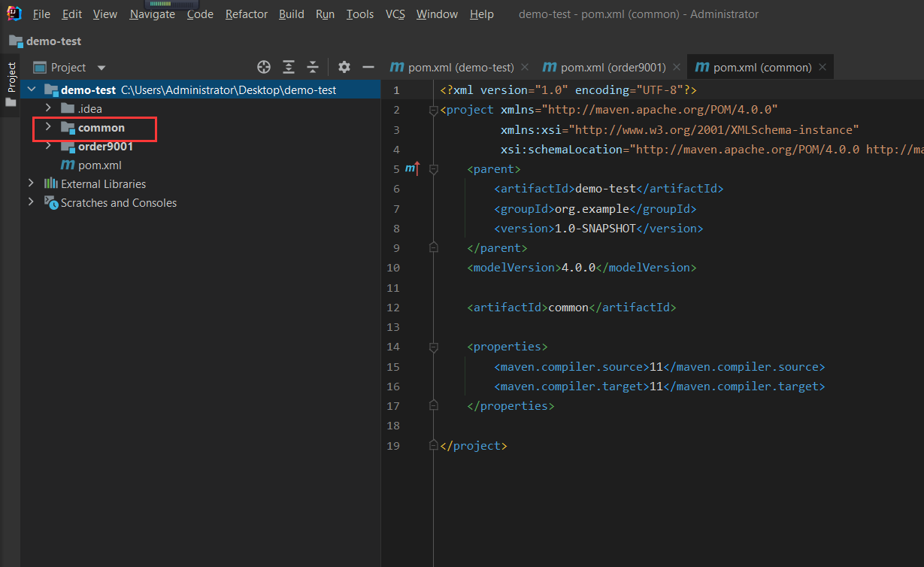Click the demo-test module icon in breadcrumb bar
The width and height of the screenshot is (924, 567).
pos(16,41)
